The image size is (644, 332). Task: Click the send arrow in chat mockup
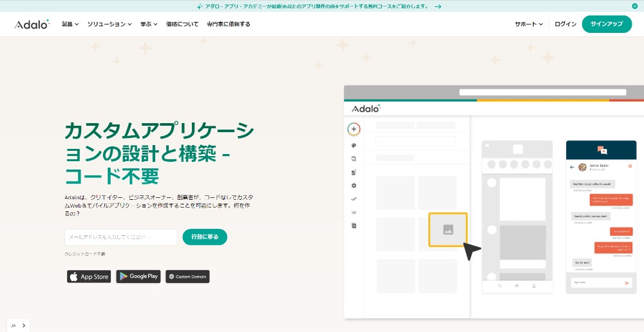click(627, 283)
